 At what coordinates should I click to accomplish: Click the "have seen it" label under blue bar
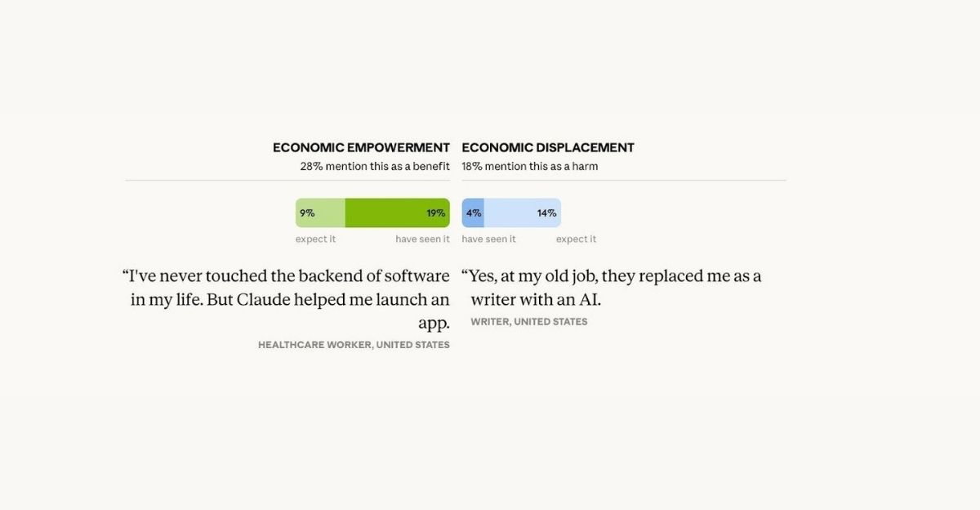(x=489, y=239)
